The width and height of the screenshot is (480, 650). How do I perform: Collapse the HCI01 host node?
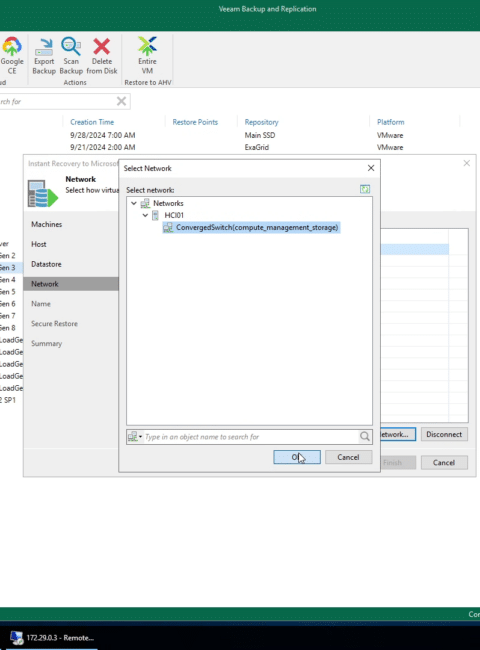(145, 215)
